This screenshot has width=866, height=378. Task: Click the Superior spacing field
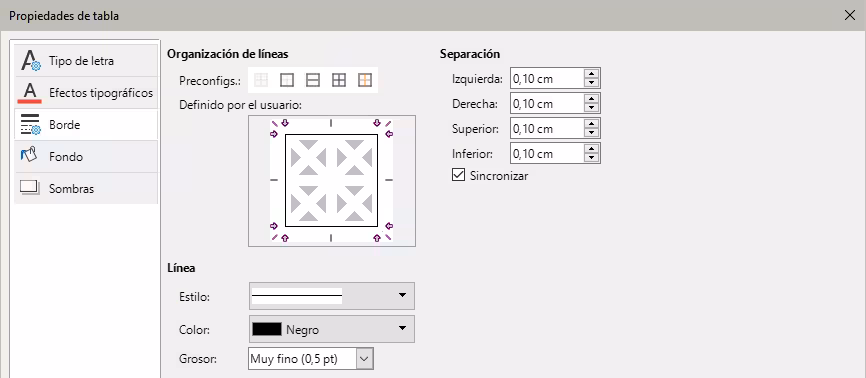click(x=547, y=128)
